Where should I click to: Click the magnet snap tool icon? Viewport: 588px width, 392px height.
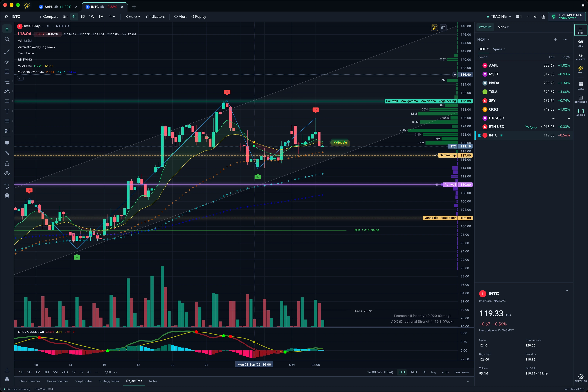click(7, 143)
